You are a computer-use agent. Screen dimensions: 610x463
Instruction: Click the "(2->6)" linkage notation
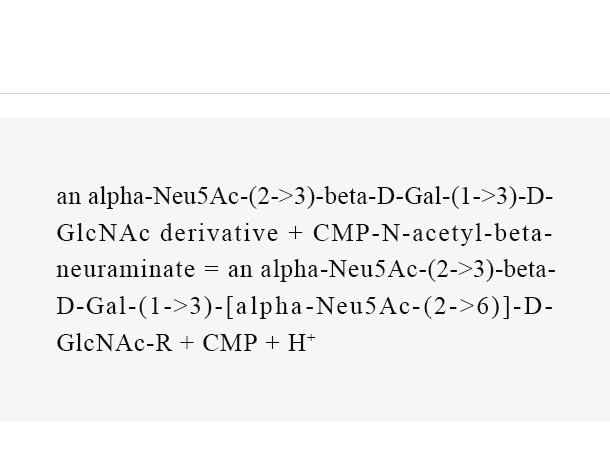click(x=461, y=307)
